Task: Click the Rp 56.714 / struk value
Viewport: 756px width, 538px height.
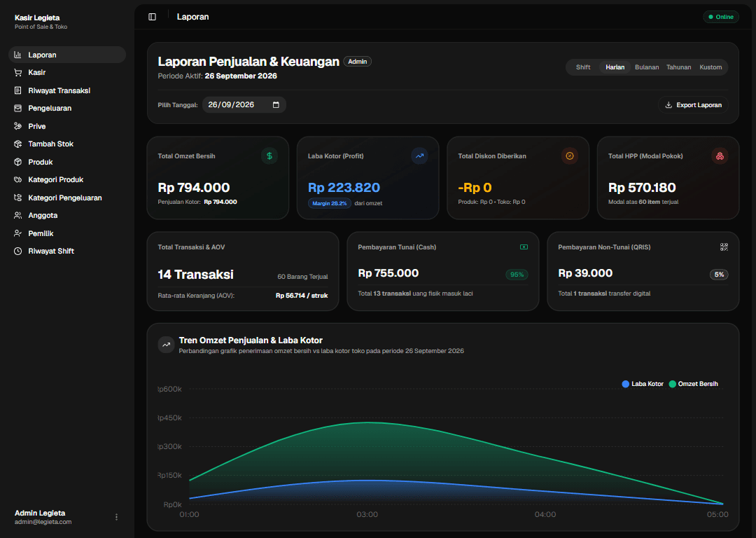Action: coord(302,296)
